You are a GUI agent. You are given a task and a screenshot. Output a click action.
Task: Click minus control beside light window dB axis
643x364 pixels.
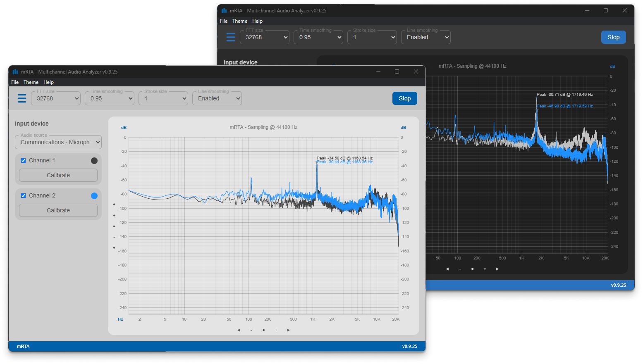[x=114, y=237]
